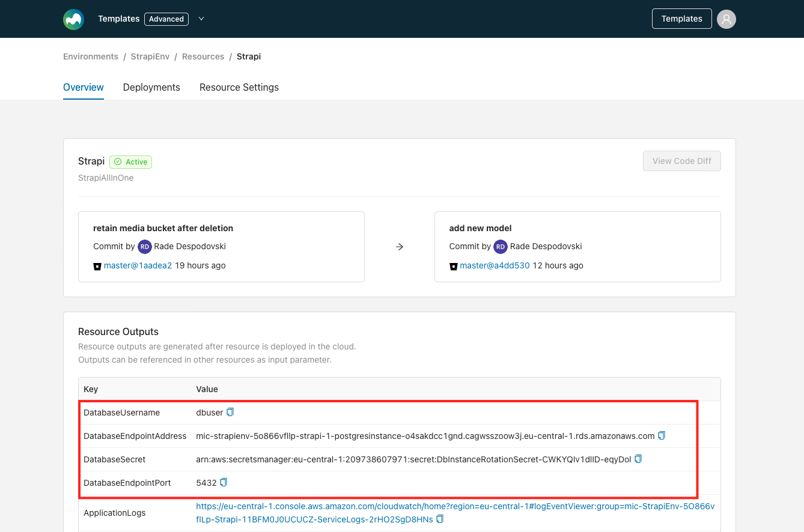Image resolution: width=804 pixels, height=532 pixels.
Task: Copy the ApplicationLogs URL
Action: [440, 519]
